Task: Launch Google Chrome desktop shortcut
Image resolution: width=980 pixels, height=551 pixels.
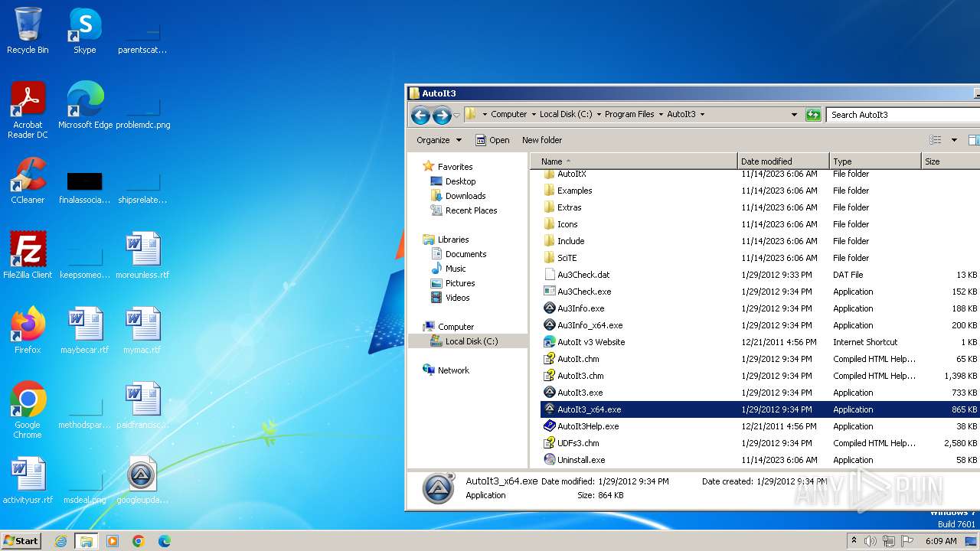Action: click(x=28, y=410)
